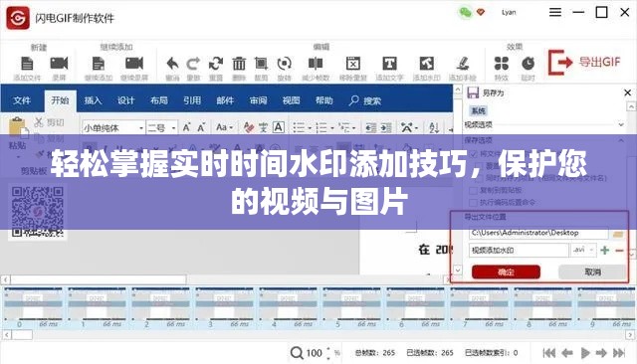Close the save-as panel with X
Image resolution: width=637 pixels, height=364 pixels.
coord(627,92)
